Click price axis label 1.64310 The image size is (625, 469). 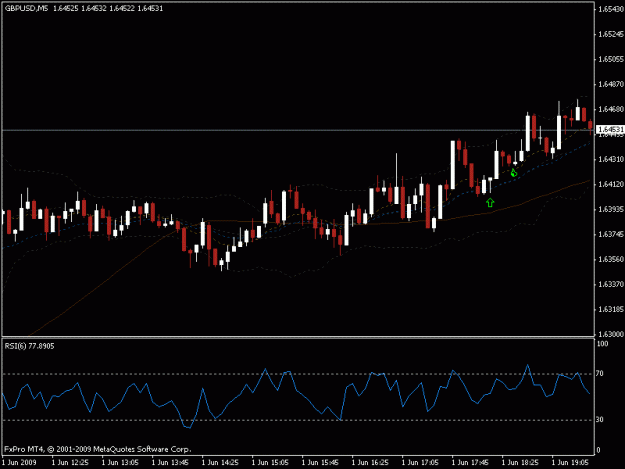click(611, 159)
